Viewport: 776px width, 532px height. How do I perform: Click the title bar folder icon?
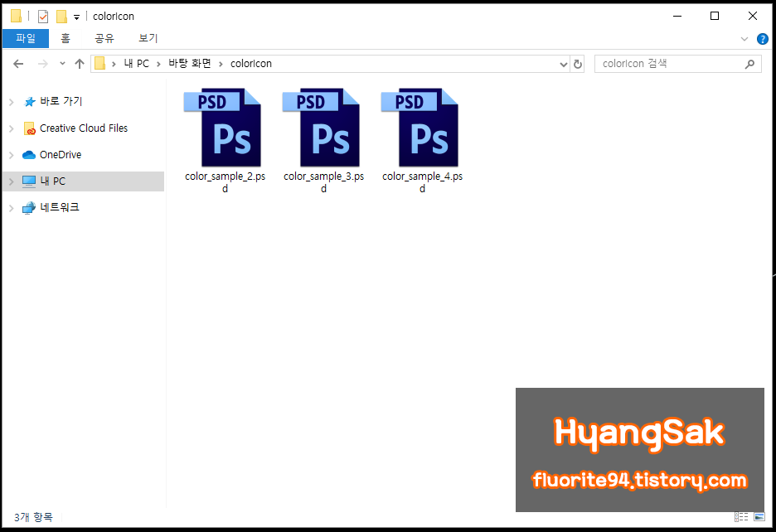(x=16, y=17)
